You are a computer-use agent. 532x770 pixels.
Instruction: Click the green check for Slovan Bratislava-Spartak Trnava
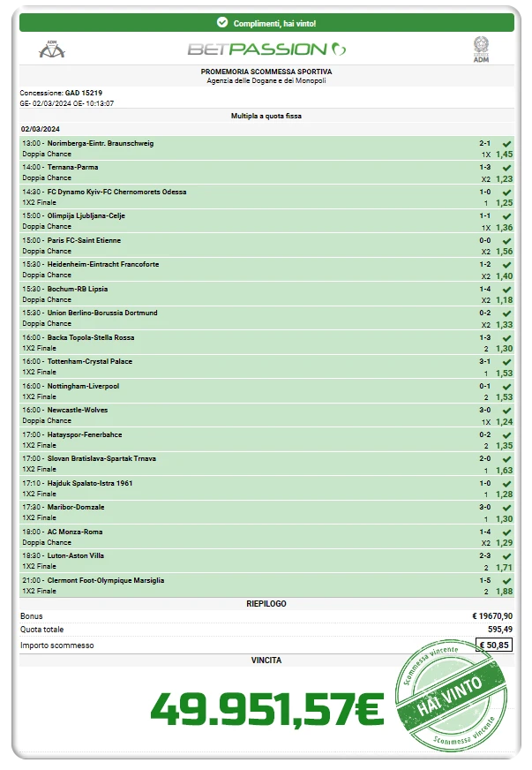coord(507,459)
